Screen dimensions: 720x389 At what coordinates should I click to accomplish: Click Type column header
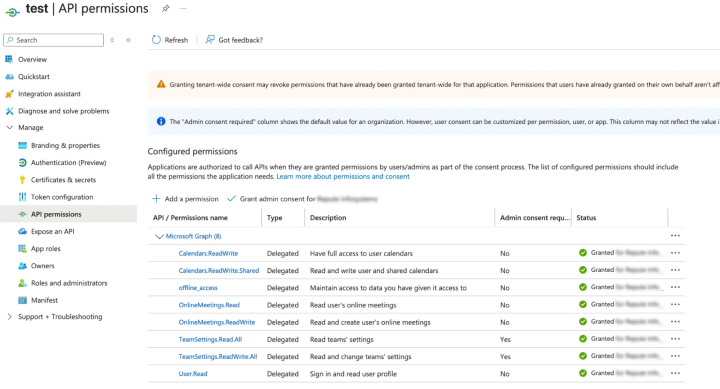point(275,218)
